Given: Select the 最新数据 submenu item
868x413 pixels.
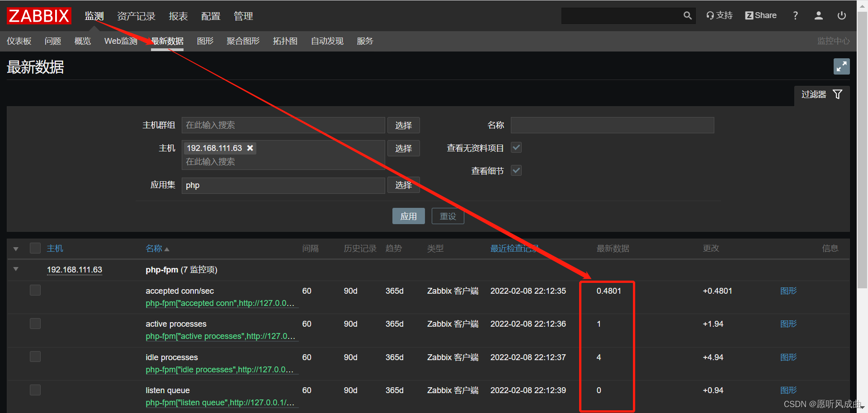Looking at the screenshot, I should [x=167, y=41].
